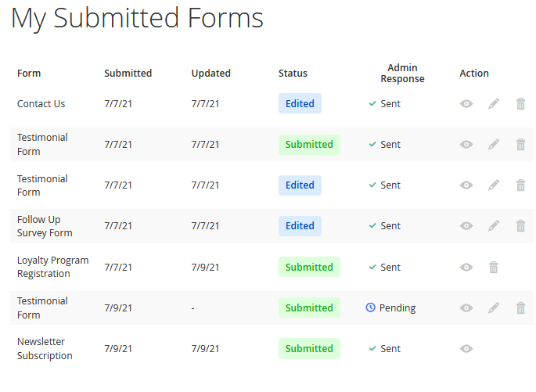View the Newsletter Subscription entry
The image size is (536, 392).
pos(466,349)
